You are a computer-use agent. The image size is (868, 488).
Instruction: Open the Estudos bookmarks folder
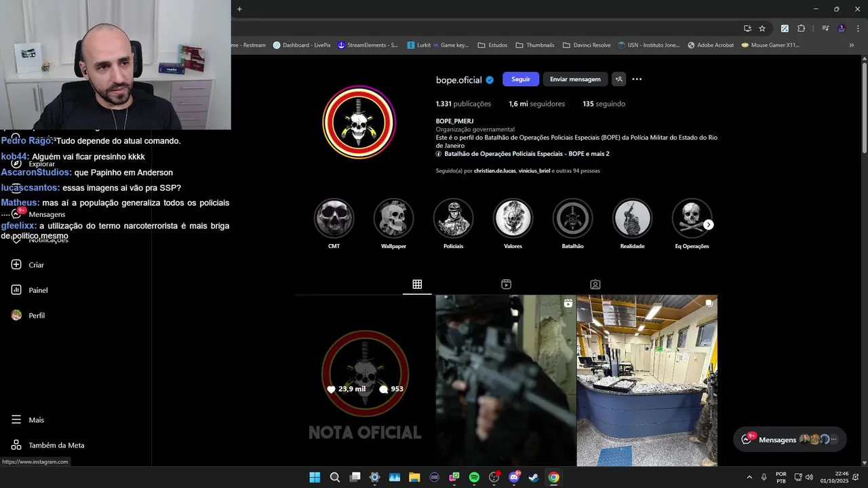point(492,45)
